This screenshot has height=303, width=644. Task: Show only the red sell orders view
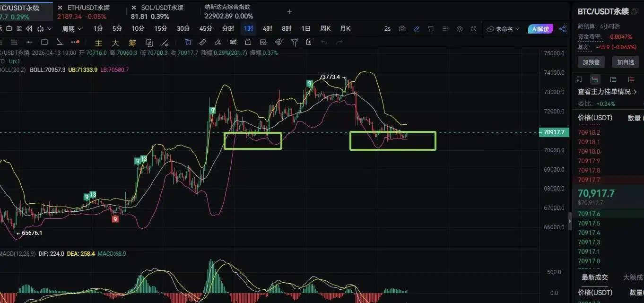tap(631, 79)
